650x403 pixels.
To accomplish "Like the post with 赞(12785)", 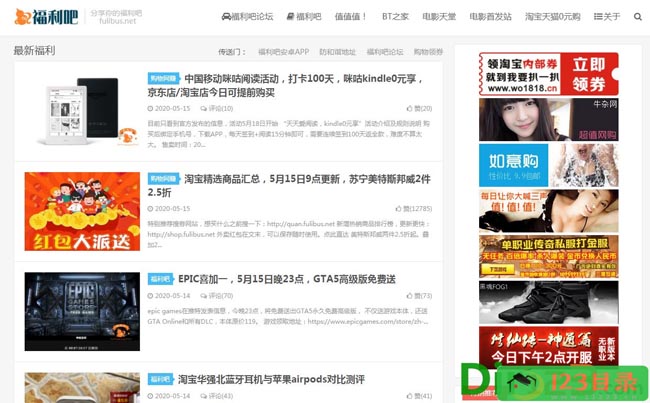I will tap(414, 209).
